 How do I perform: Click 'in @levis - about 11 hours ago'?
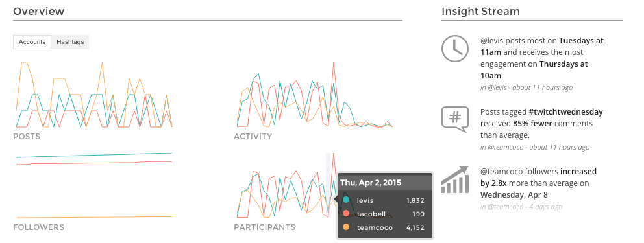click(526, 87)
